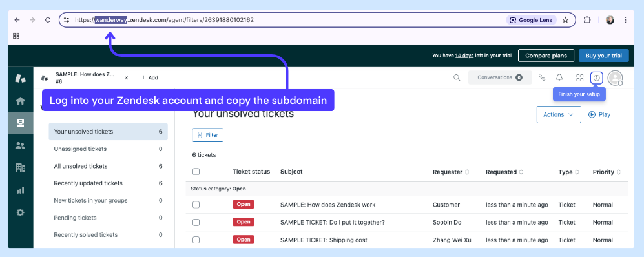Open the Chrome three-dot menu
Screen dimensions: 644x257
625,20
